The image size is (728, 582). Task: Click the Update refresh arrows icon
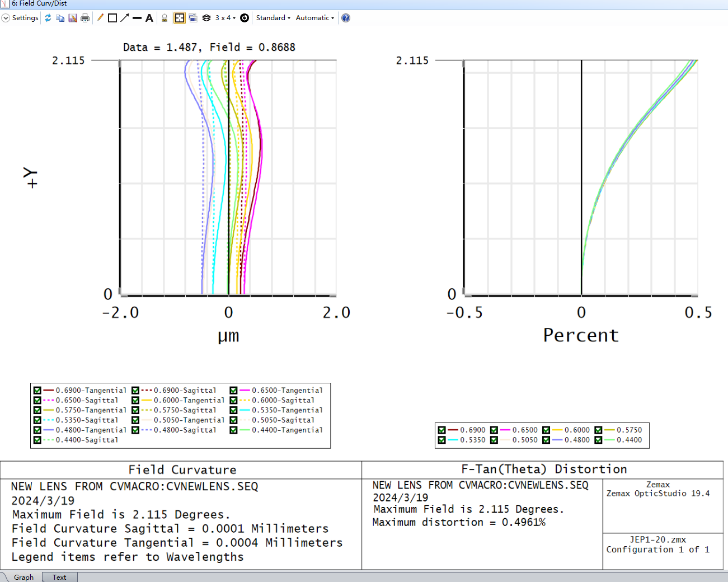pos(48,18)
